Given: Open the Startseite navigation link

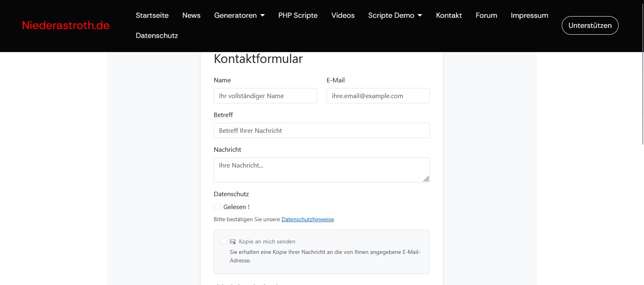Looking at the screenshot, I should pos(152,15).
